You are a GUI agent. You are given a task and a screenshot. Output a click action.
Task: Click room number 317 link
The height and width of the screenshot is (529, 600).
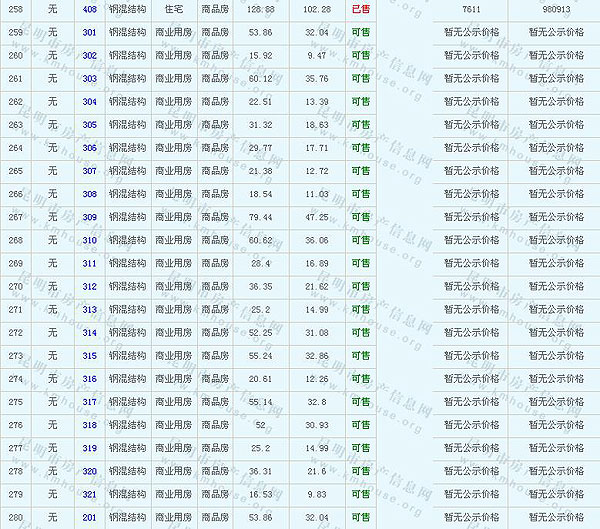click(x=90, y=402)
